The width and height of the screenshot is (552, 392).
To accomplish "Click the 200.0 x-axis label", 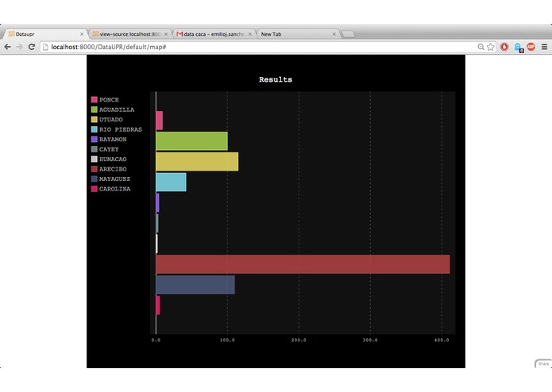I will (299, 340).
